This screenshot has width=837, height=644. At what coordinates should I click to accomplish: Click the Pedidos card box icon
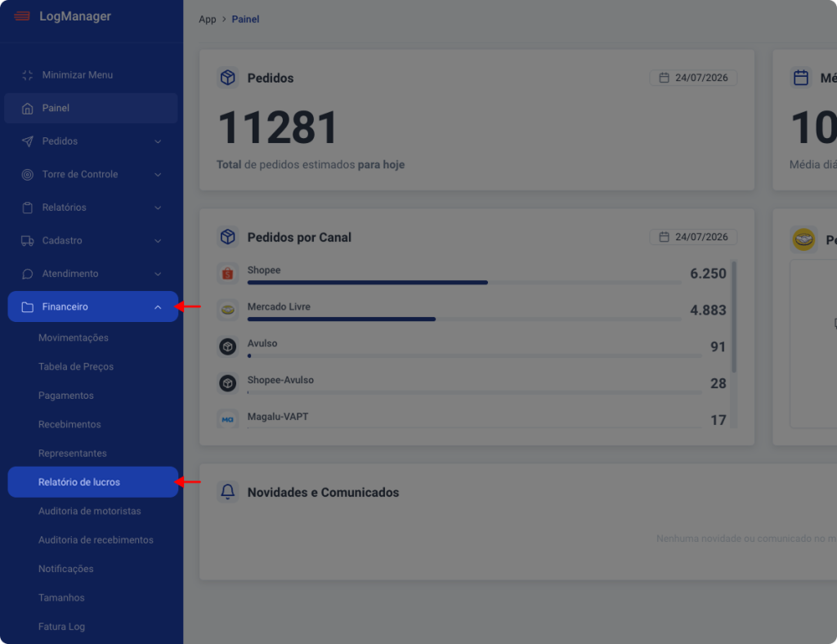point(228,78)
